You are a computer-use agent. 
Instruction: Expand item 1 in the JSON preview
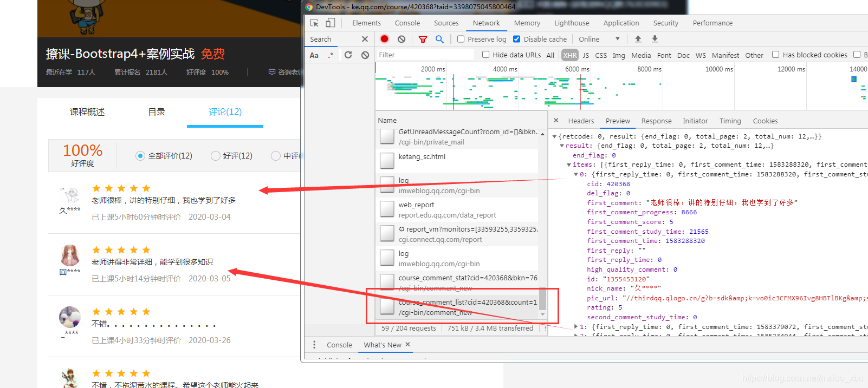pos(576,327)
